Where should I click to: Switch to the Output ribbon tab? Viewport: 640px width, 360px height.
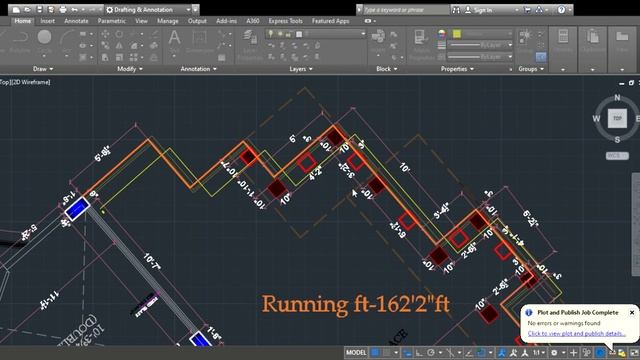click(197, 21)
